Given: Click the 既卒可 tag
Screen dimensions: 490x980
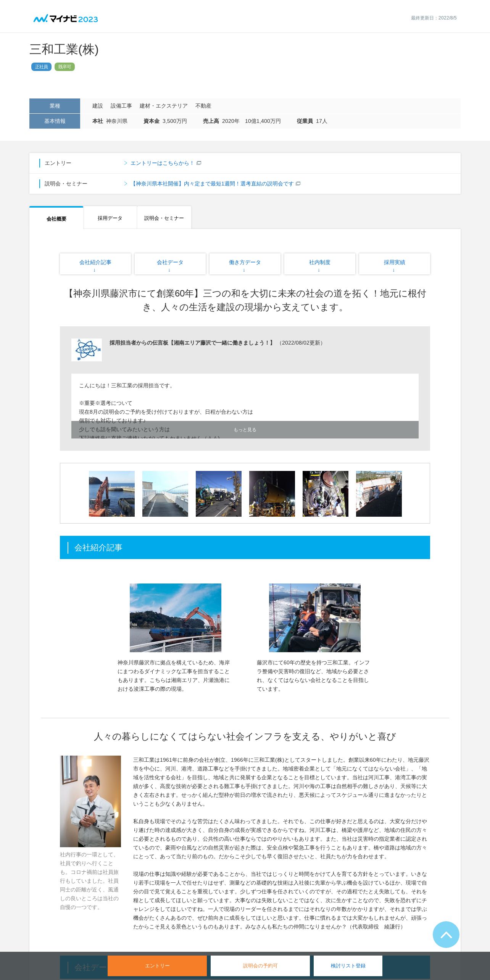Looking at the screenshot, I should point(64,67).
